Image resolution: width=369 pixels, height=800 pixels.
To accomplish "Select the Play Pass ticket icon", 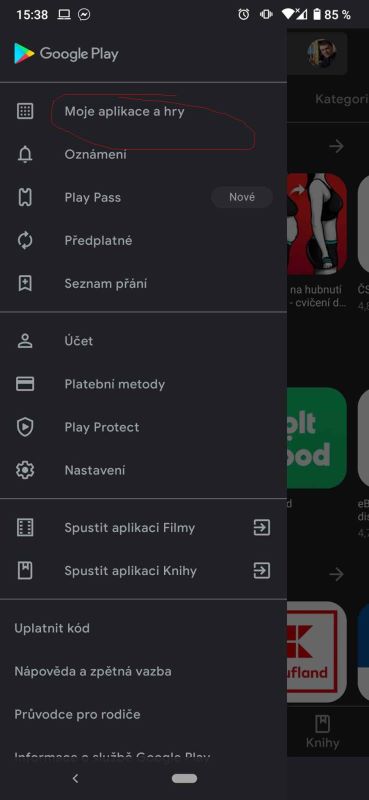I will point(25,197).
